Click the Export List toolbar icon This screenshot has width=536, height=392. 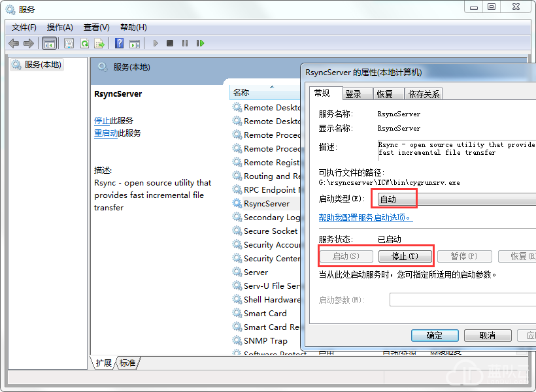click(x=99, y=43)
